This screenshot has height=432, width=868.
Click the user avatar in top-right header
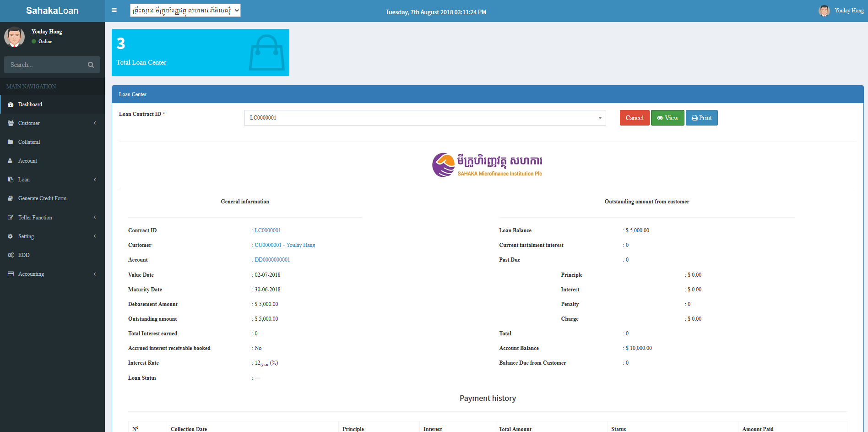[824, 11]
